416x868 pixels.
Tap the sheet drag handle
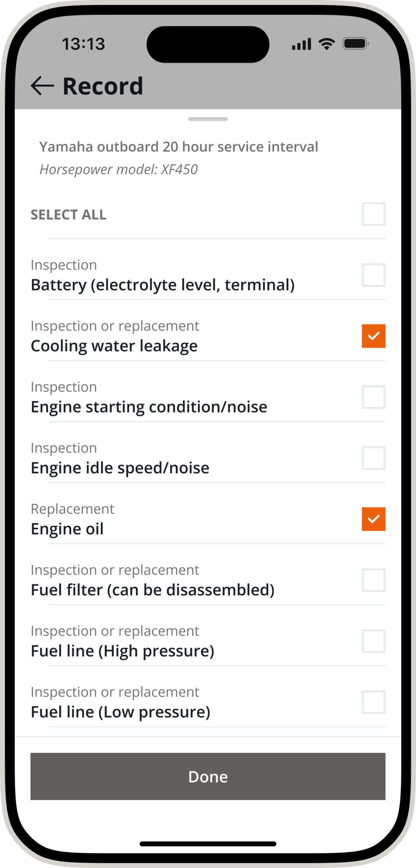pos(208,119)
